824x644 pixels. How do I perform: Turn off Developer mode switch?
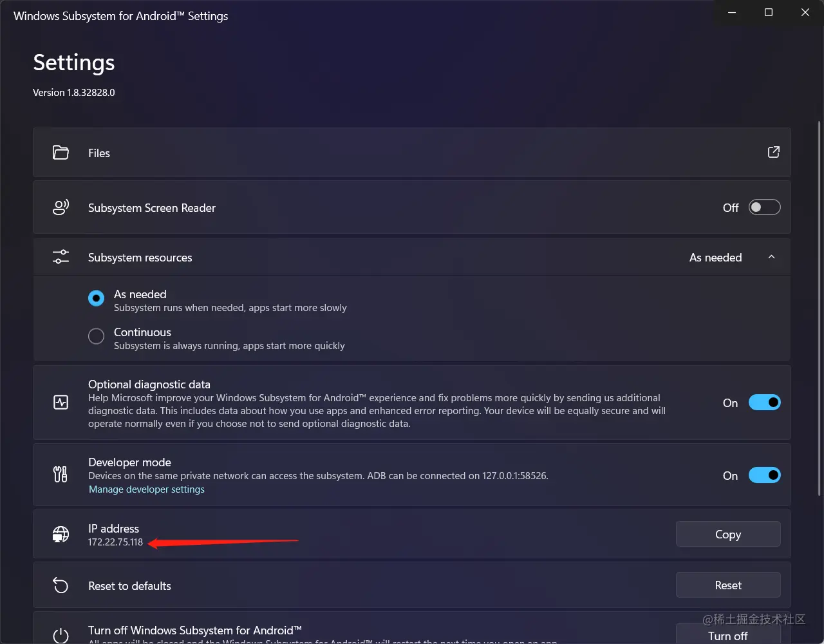pyautogui.click(x=764, y=475)
